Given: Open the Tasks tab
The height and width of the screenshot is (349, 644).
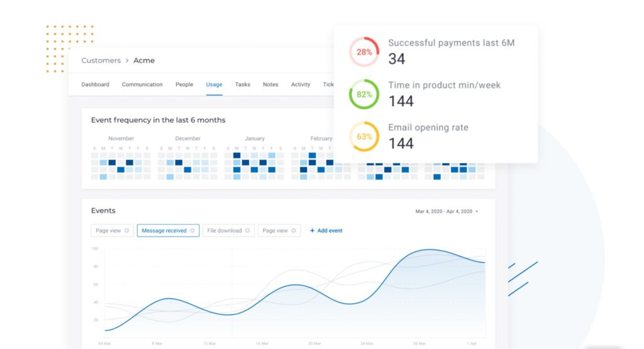Looking at the screenshot, I should pos(243,84).
